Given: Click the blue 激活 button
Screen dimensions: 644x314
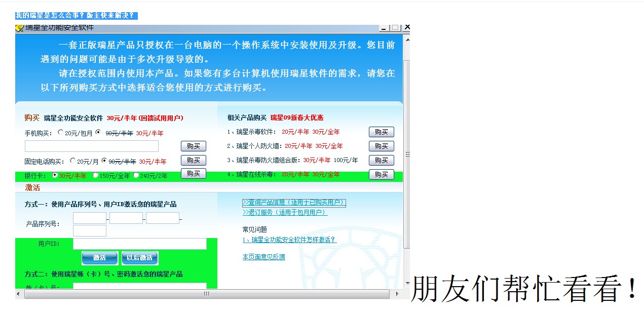Looking at the screenshot, I should tap(99, 258).
